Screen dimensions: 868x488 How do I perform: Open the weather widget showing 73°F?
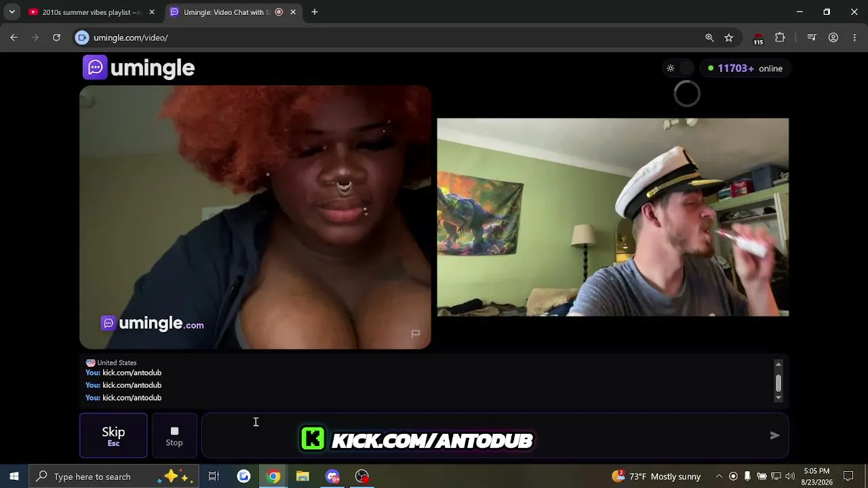(x=656, y=476)
